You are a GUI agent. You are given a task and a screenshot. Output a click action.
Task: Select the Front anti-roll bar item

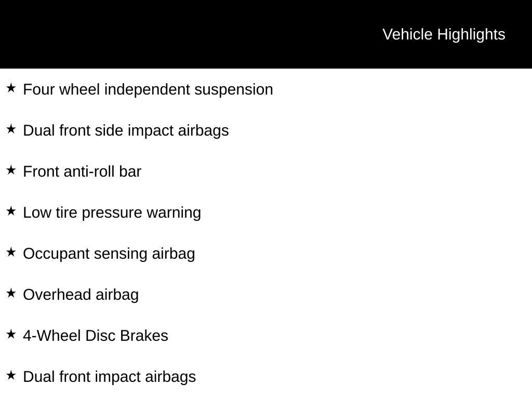pos(82,171)
